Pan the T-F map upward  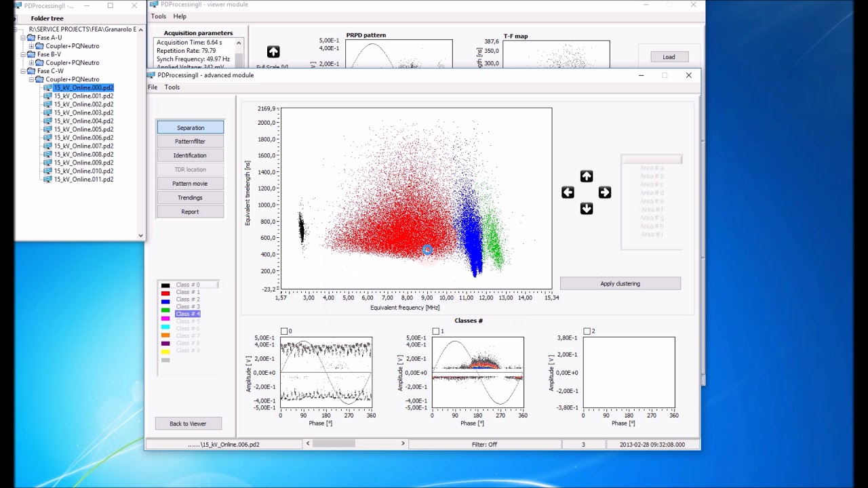pyautogui.click(x=587, y=176)
